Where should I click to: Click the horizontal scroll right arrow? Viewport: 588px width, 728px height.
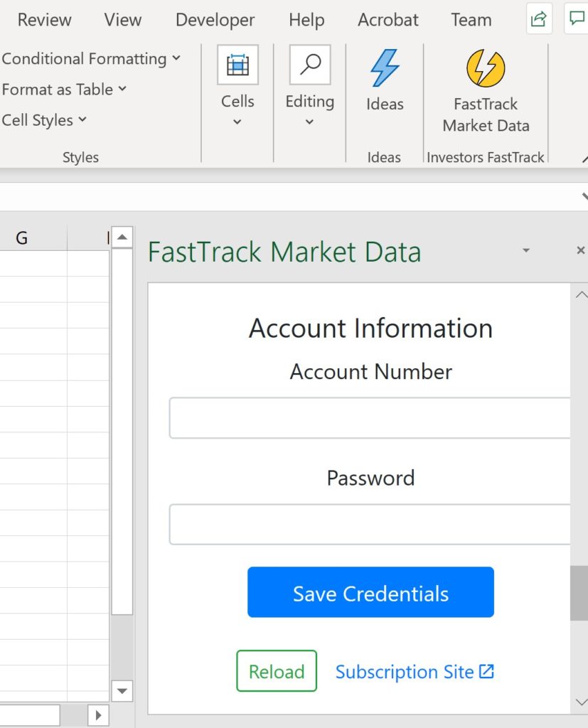pos(98,715)
